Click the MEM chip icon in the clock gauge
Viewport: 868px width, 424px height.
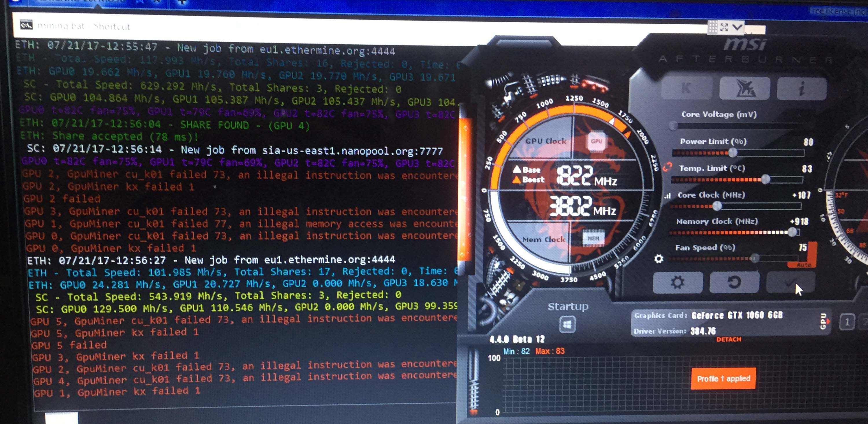point(593,238)
